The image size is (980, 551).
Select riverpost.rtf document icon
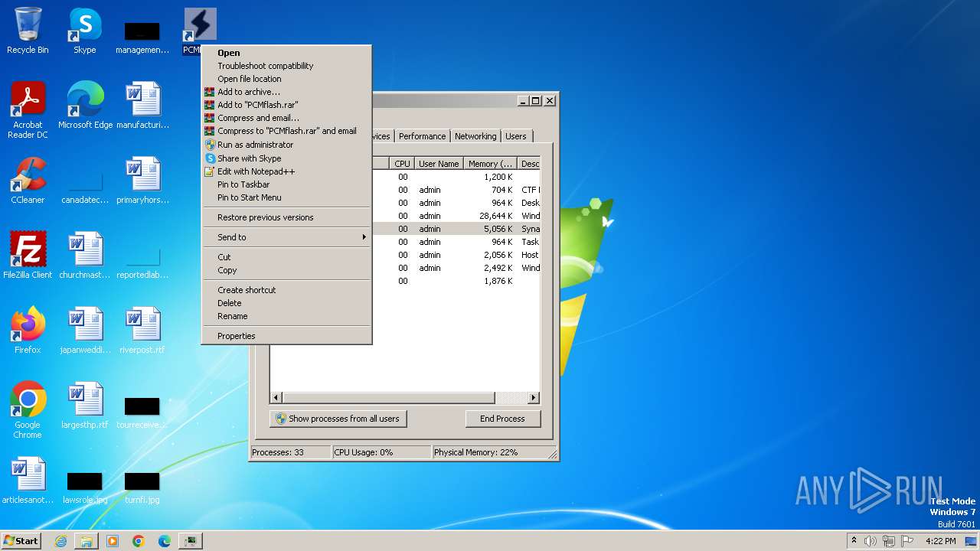142,331
